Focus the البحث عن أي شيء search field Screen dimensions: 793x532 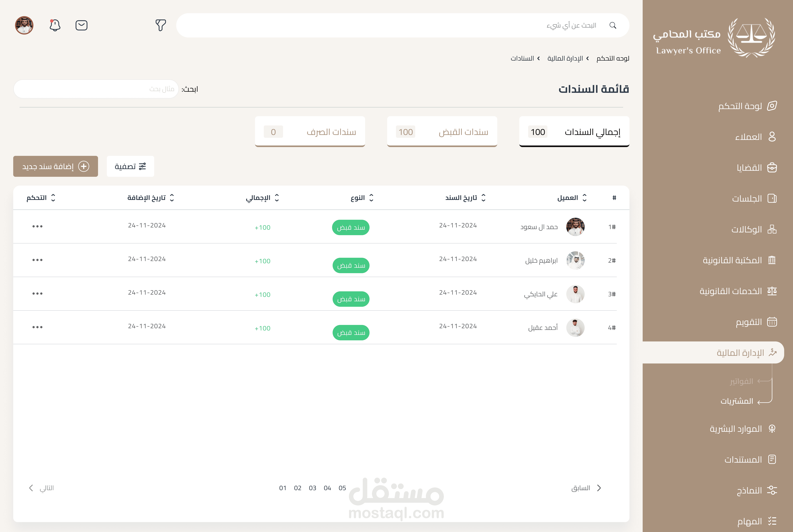pyautogui.click(x=403, y=25)
